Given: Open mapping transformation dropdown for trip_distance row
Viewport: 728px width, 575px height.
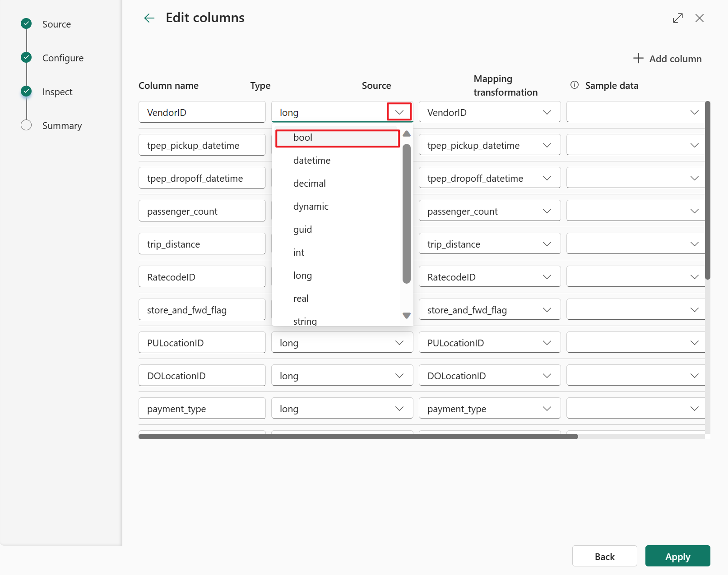Looking at the screenshot, I should pyautogui.click(x=635, y=244).
